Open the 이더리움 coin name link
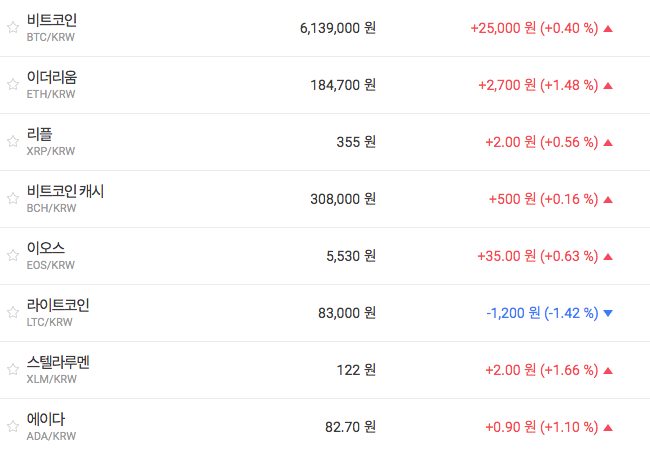 51,77
